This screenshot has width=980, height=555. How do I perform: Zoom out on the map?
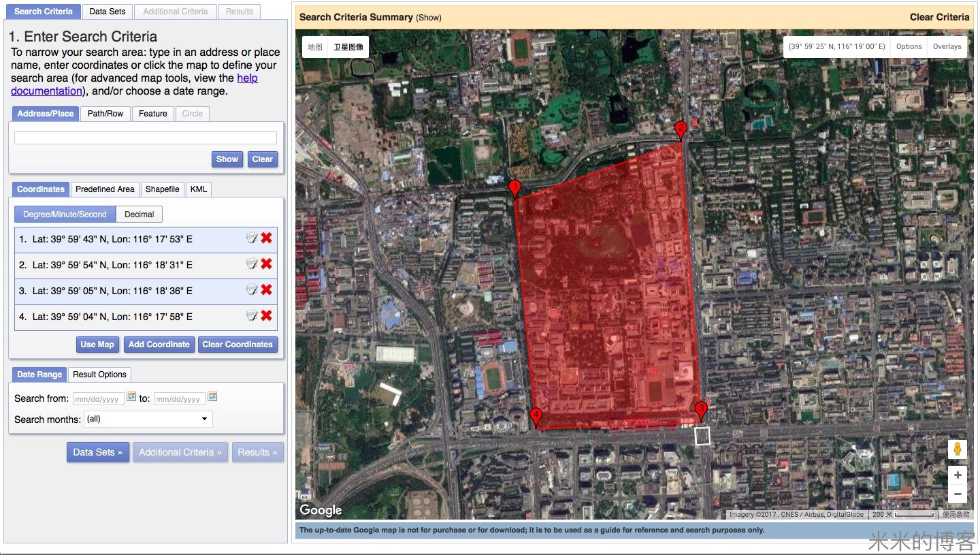957,494
